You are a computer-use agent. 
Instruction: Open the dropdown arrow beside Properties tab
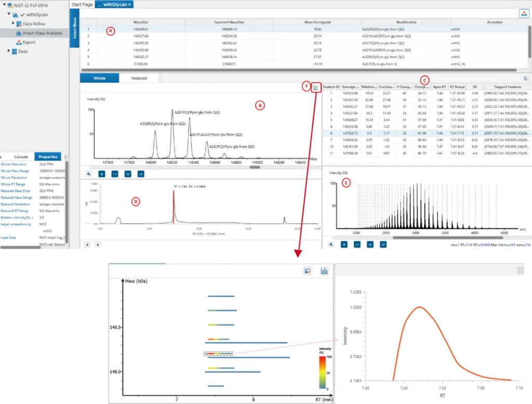65,157
